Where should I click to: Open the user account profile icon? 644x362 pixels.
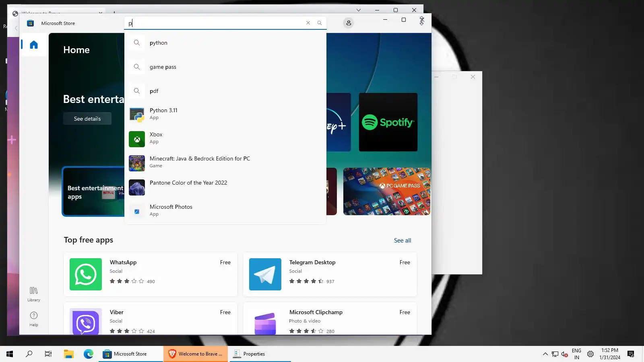click(x=349, y=23)
